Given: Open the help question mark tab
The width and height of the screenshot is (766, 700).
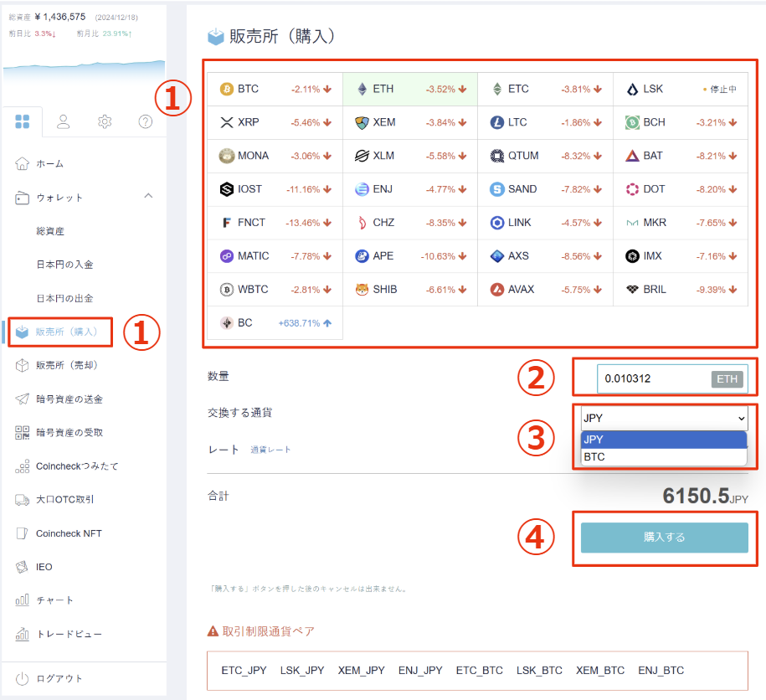Looking at the screenshot, I should point(146,121).
